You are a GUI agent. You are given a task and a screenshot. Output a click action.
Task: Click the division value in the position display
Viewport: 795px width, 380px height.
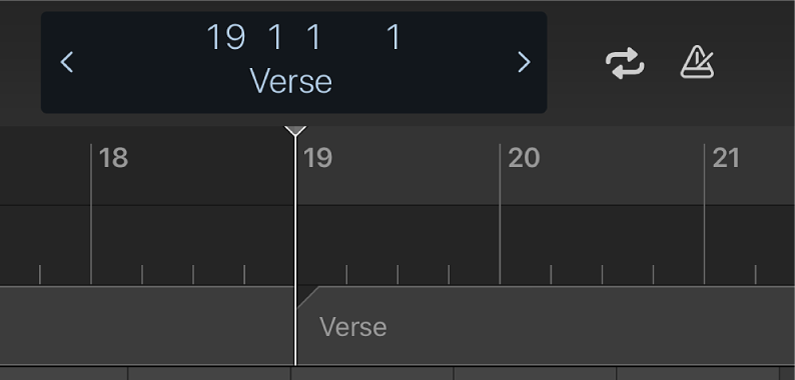pyautogui.click(x=314, y=37)
